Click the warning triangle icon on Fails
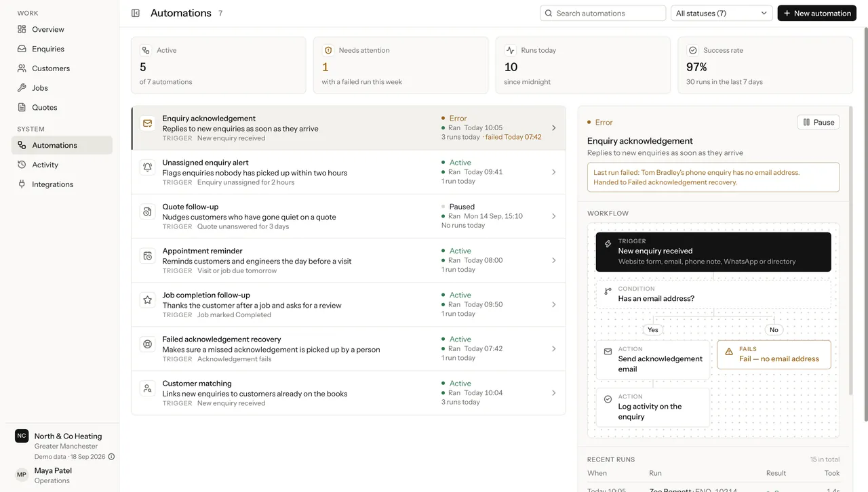 coord(729,352)
